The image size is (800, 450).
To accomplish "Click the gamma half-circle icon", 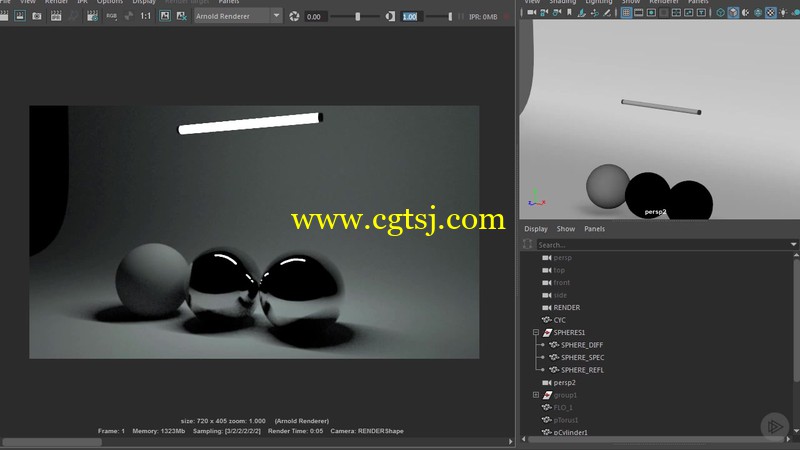I will [390, 16].
